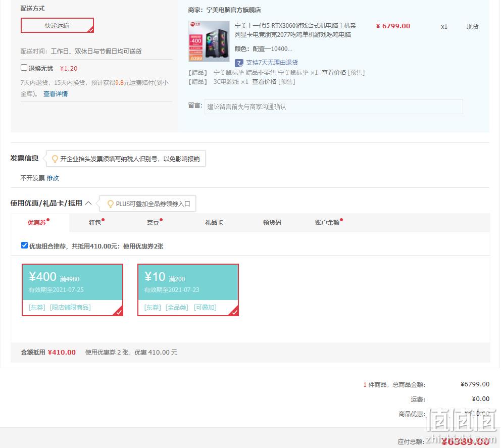
Task: Click the 金额抵用 ¥410.00 amount
Action: coord(62,352)
